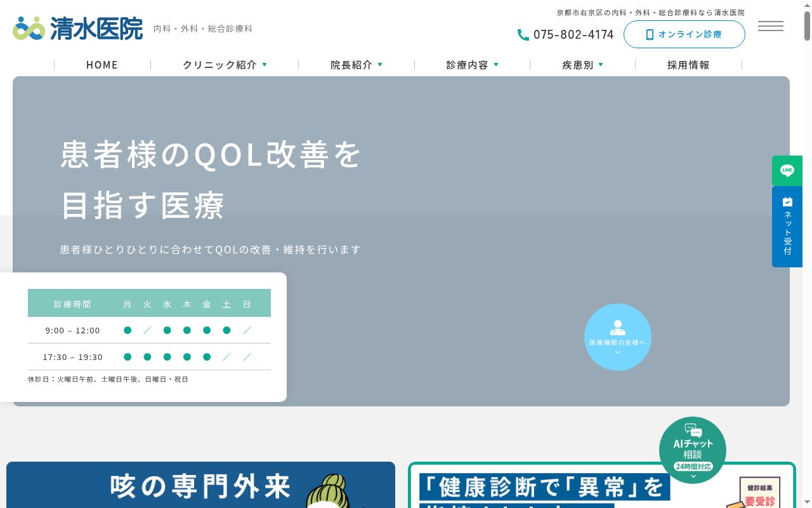812x508 pixels.
Task: Click the 休診日 notice text
Action: coord(108,379)
